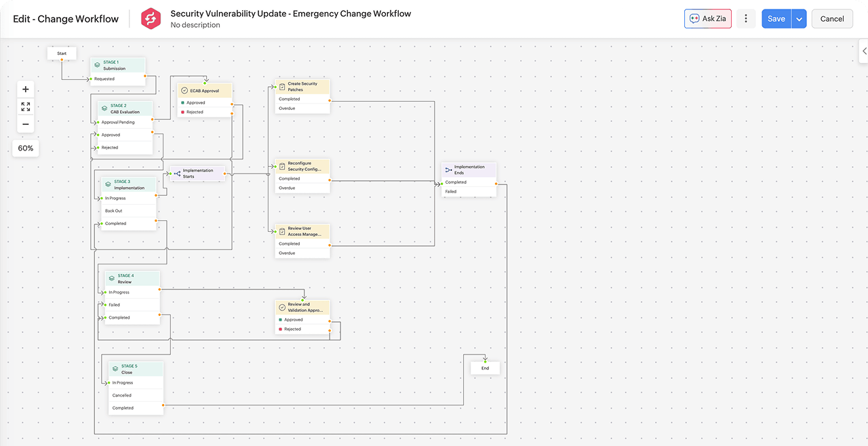Open the Save dropdown arrow
The image size is (868, 446).
click(x=799, y=19)
